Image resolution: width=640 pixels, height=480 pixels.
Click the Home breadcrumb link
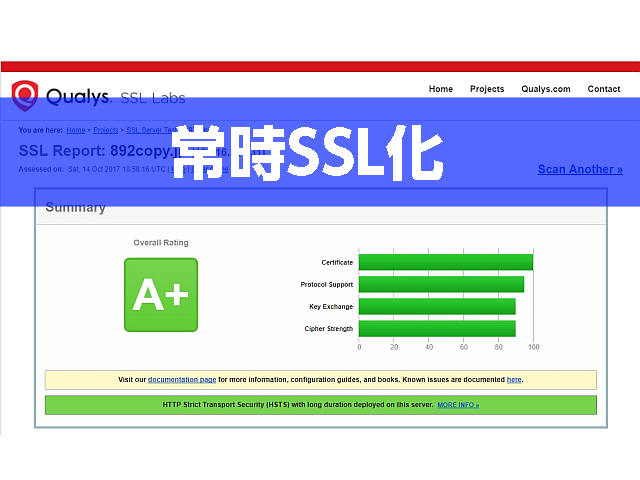(x=76, y=130)
